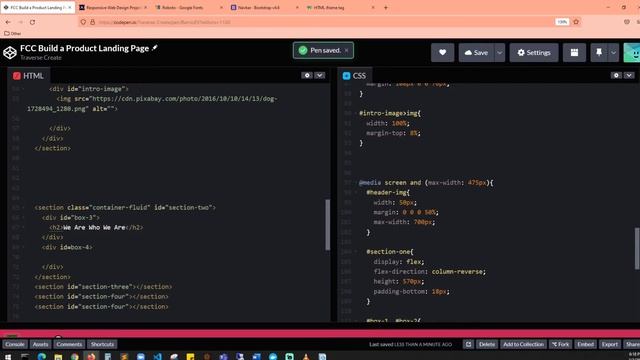The height and width of the screenshot is (360, 640).
Task: Open a new browser tab
Action: point(386,7)
